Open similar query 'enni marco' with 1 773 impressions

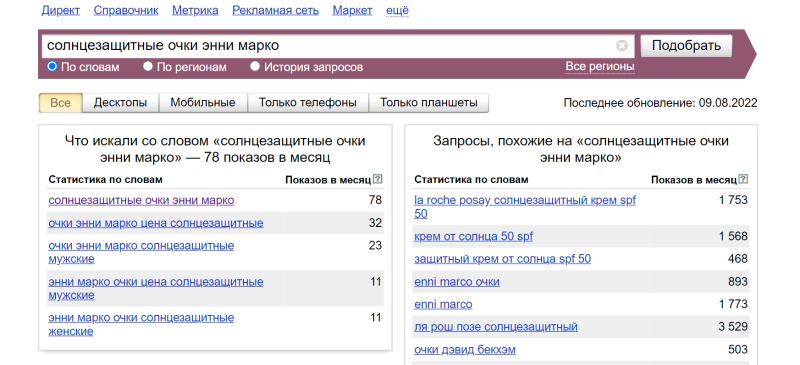pyautogui.click(x=443, y=304)
